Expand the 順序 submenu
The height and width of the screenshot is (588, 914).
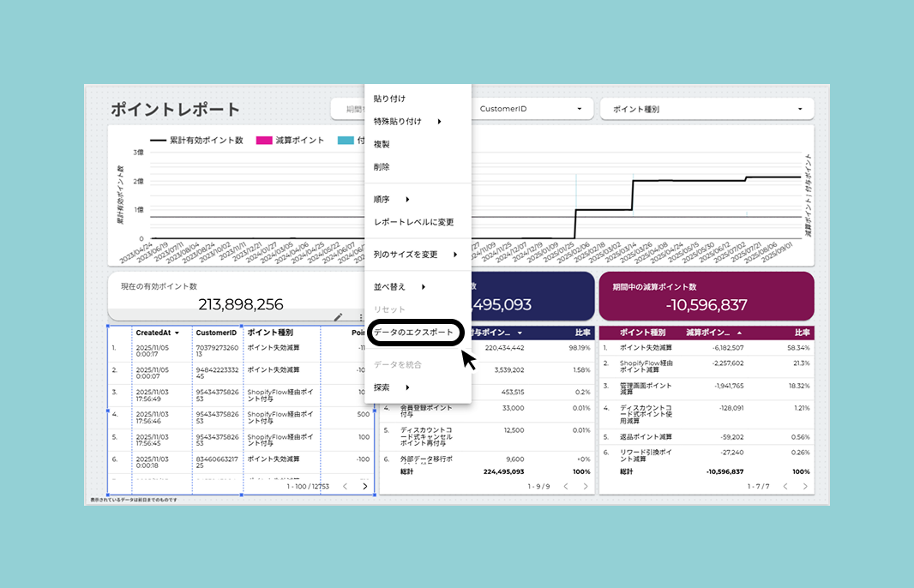pos(407,200)
